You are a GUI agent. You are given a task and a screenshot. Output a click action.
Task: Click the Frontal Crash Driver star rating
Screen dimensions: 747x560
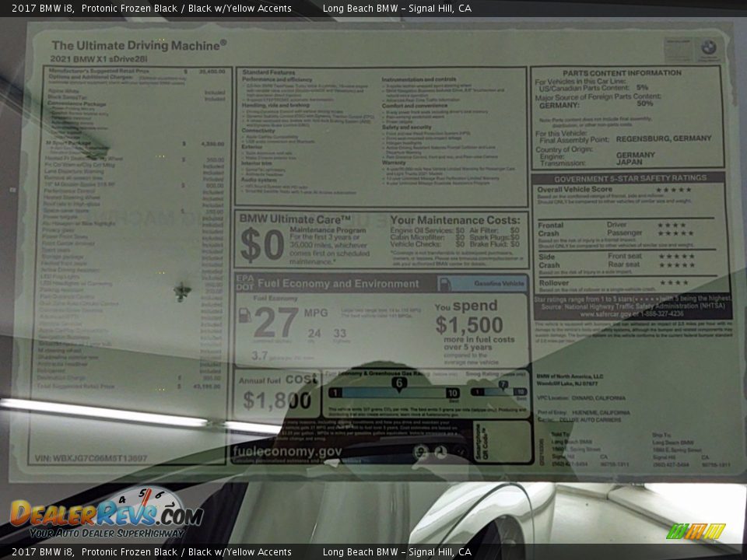(x=672, y=225)
